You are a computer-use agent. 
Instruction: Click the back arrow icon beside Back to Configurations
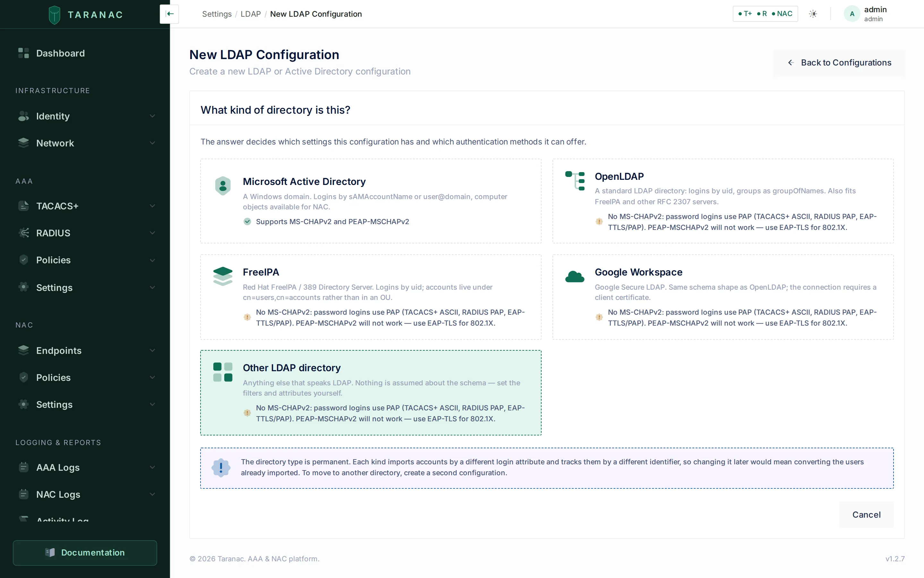791,63
